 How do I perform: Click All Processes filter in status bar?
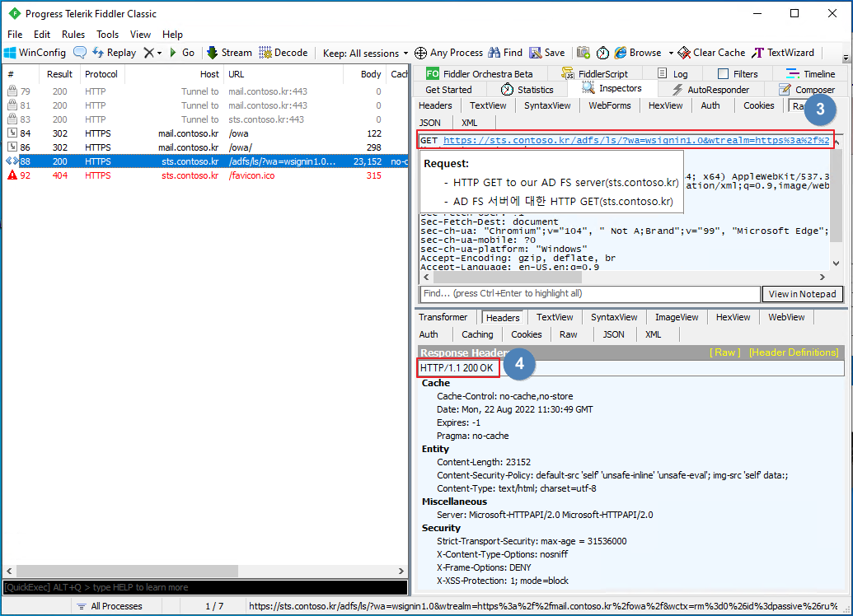click(110, 606)
